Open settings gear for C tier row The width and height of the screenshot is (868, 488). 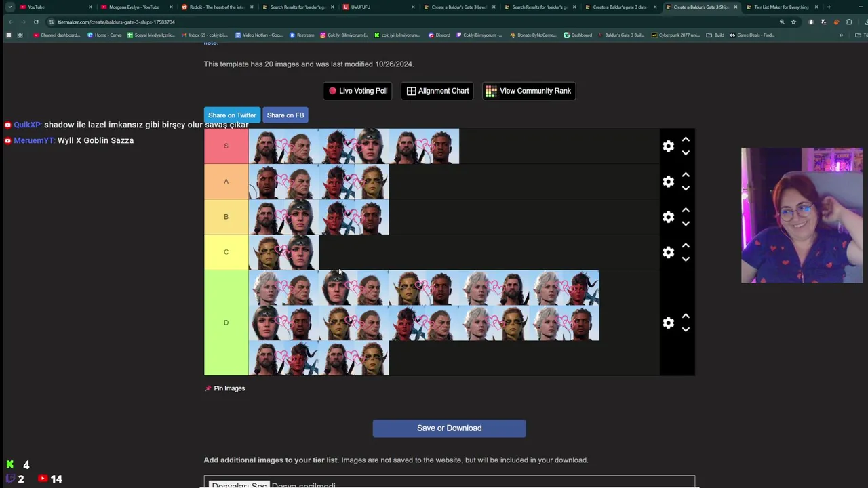[x=668, y=252]
